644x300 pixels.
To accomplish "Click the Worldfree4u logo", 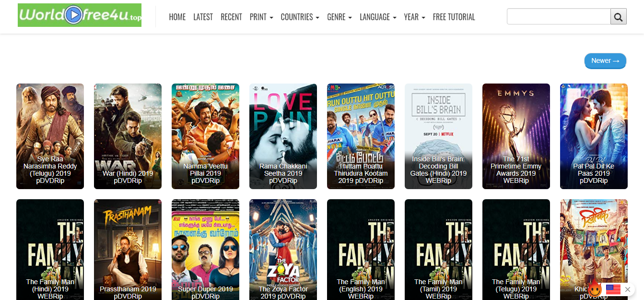I will tap(80, 15).
